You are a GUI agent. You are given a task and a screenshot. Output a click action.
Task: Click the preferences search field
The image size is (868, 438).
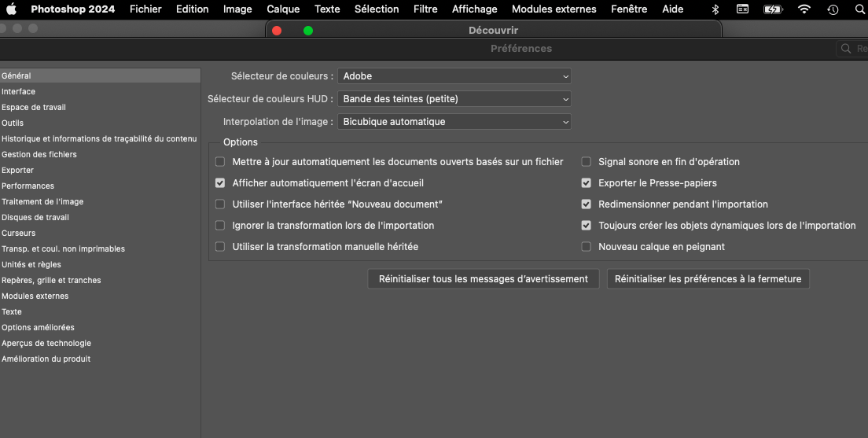(852, 49)
